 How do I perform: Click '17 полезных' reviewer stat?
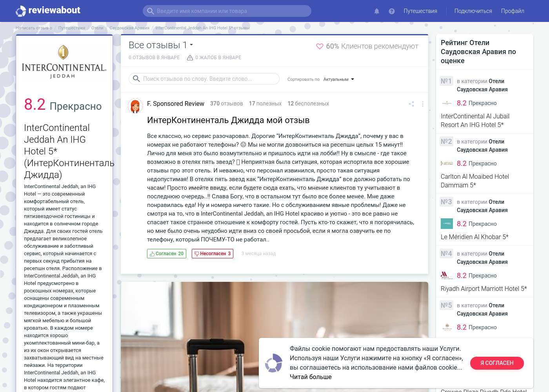click(x=265, y=103)
